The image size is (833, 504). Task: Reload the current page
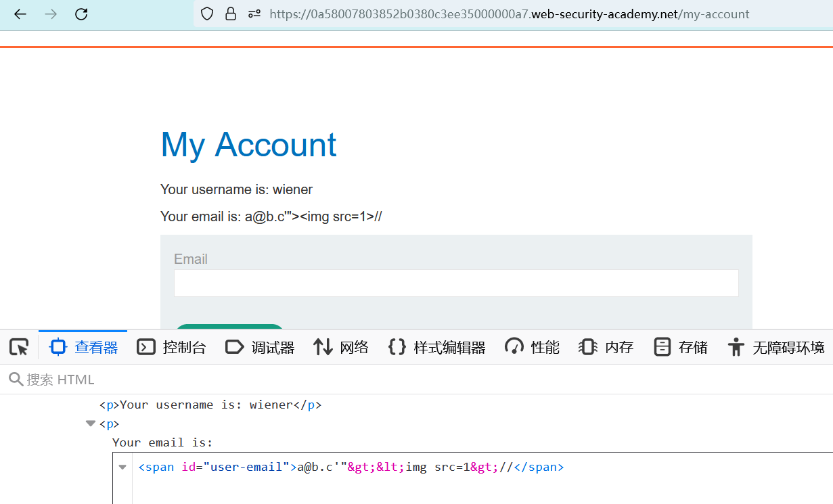pos(81,14)
